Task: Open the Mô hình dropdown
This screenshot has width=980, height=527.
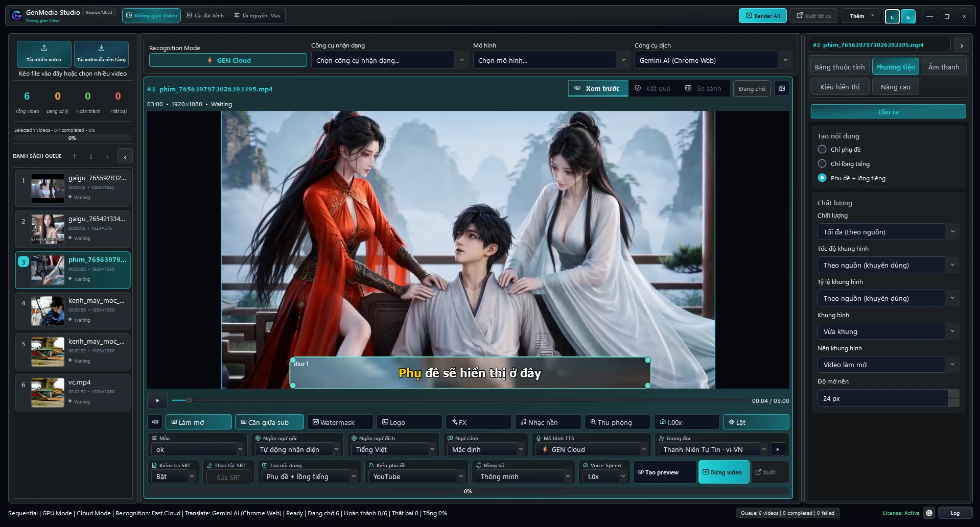Action: (x=551, y=60)
